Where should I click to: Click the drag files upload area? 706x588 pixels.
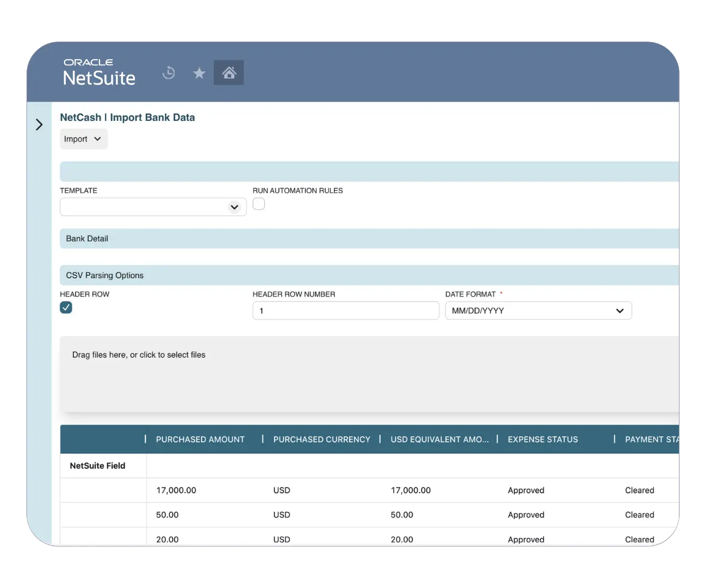[x=369, y=374]
